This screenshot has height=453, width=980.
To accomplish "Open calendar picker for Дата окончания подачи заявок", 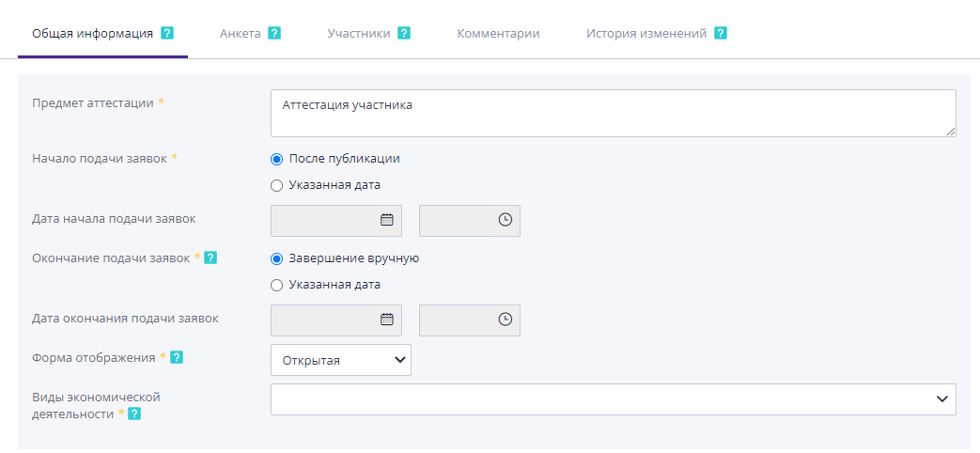I will pyautogui.click(x=386, y=320).
